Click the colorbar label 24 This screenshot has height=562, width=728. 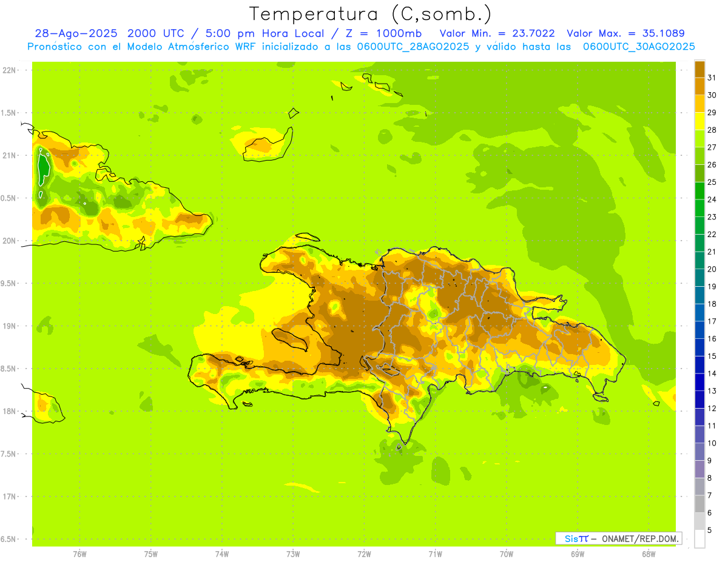click(712, 199)
